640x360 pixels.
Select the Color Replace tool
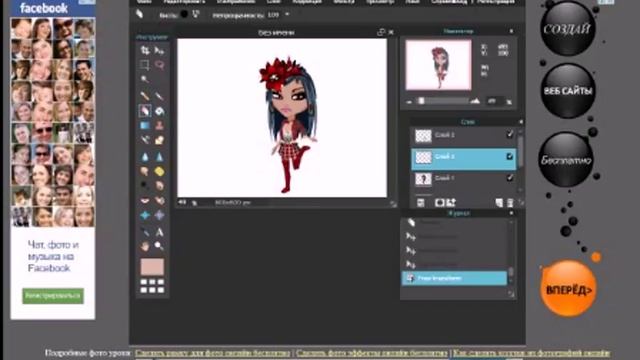[144, 140]
